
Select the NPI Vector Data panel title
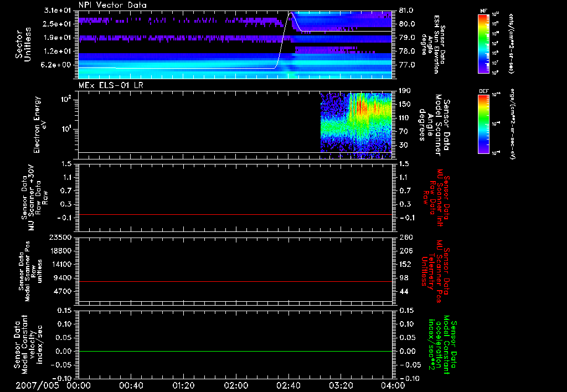112,5
